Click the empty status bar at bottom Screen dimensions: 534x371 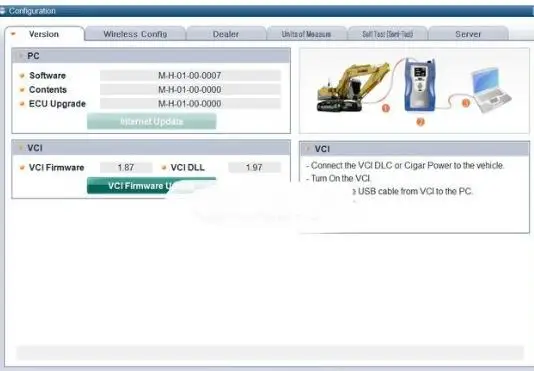point(270,353)
